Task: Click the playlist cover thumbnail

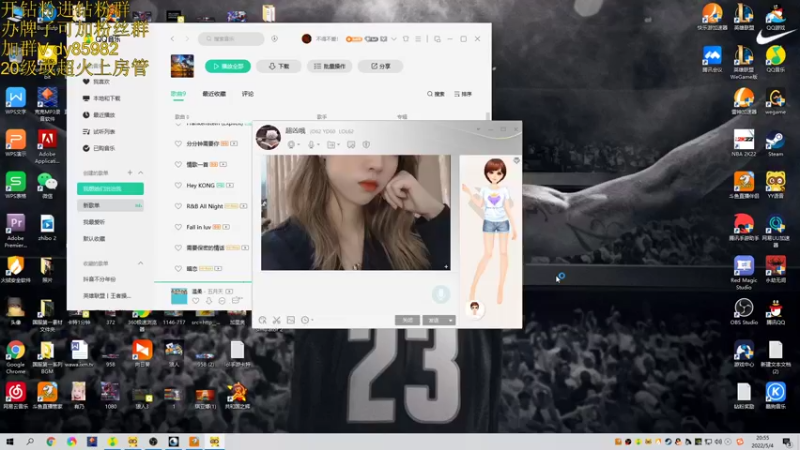Action: click(x=182, y=66)
